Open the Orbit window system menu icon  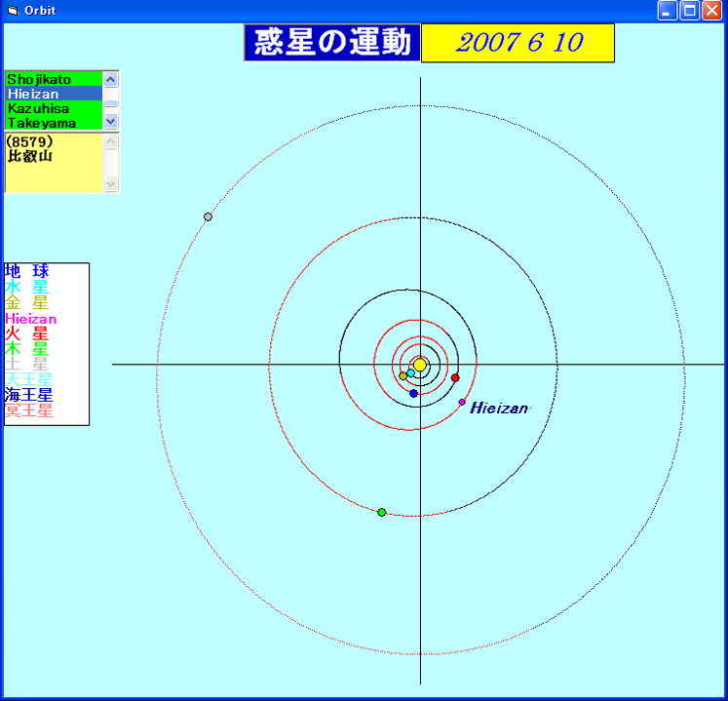[13, 11]
